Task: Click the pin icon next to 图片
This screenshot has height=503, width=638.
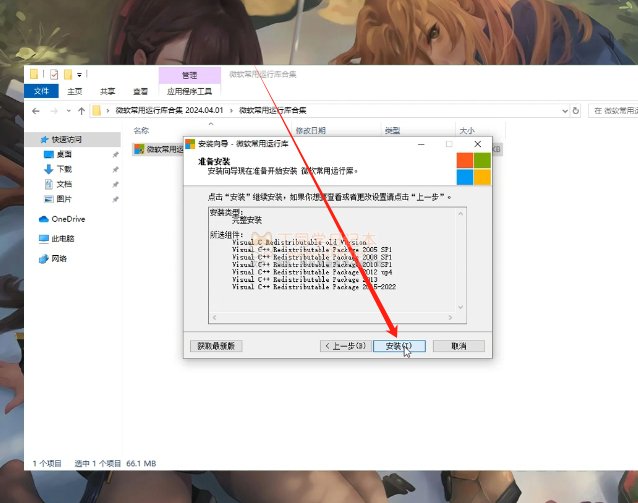Action: point(116,199)
